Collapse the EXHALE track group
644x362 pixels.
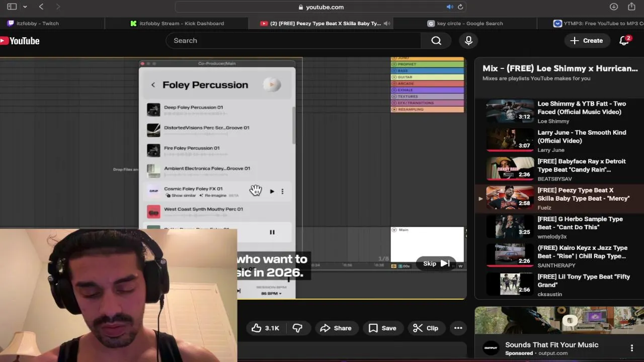394,90
